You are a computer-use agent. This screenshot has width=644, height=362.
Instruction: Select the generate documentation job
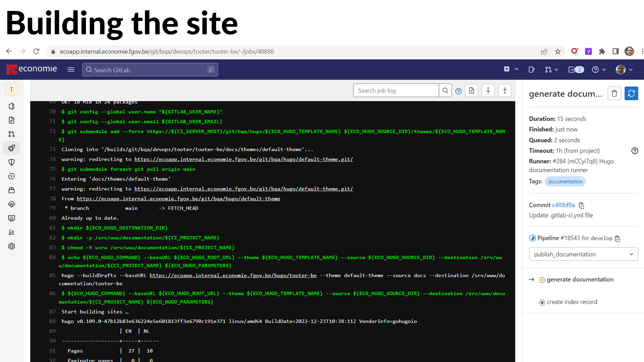pyautogui.click(x=580, y=279)
